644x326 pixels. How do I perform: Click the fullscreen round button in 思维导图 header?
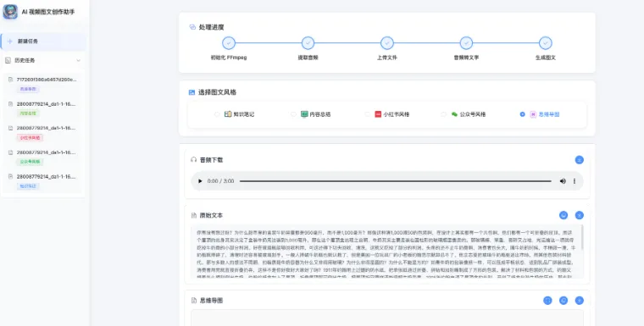point(547,301)
